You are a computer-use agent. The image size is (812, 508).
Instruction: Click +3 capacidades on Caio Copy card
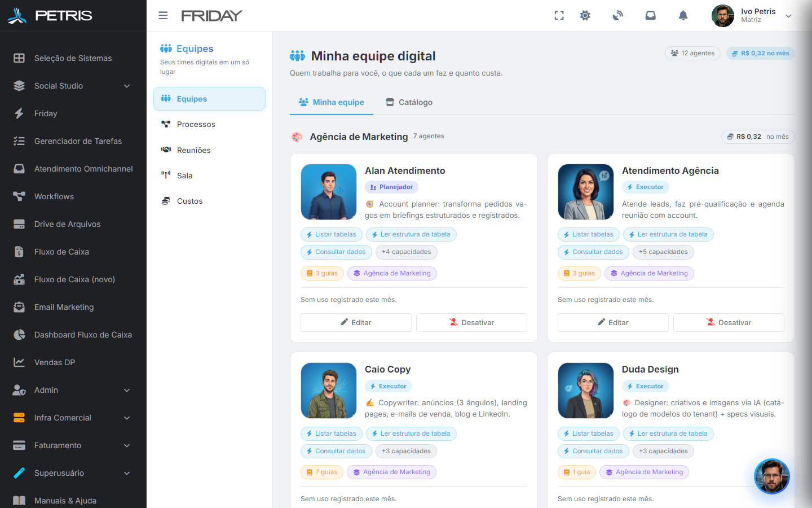pos(406,451)
